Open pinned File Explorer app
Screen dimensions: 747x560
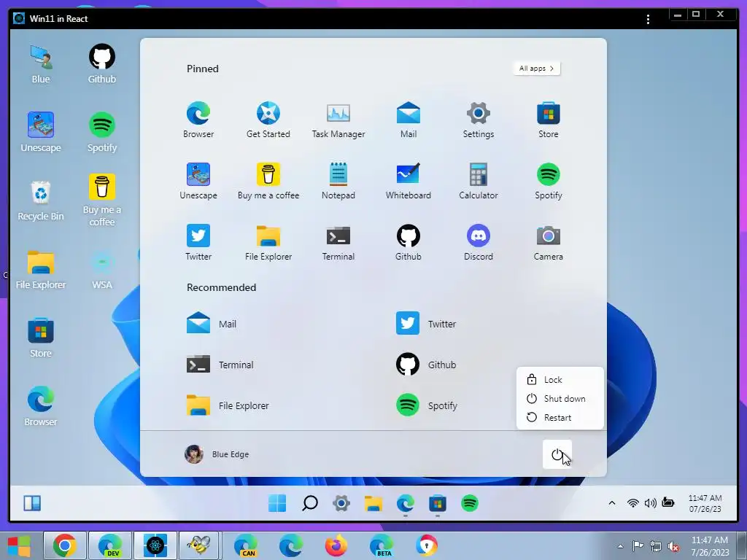tap(268, 242)
